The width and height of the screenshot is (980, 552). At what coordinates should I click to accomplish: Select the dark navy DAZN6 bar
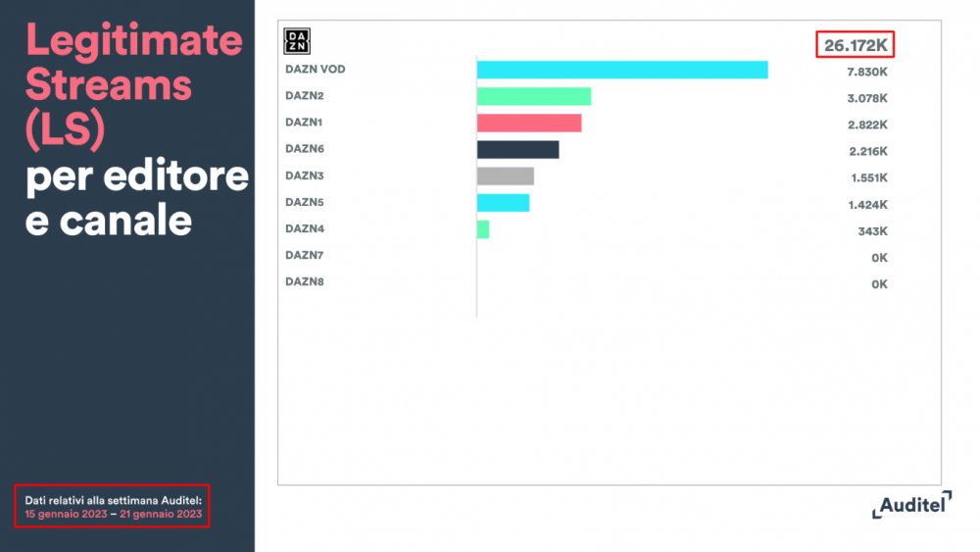517,149
